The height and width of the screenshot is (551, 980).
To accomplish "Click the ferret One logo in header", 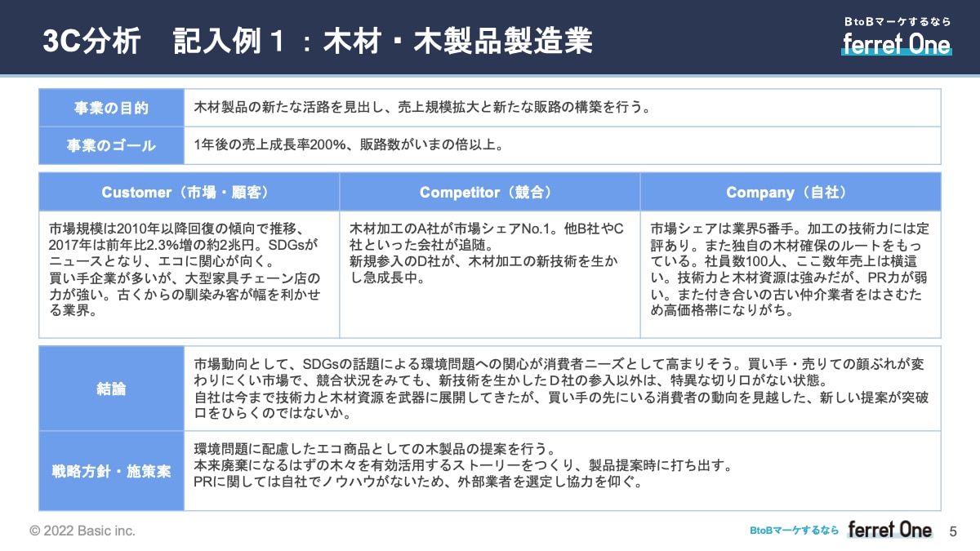I will 896,43.
